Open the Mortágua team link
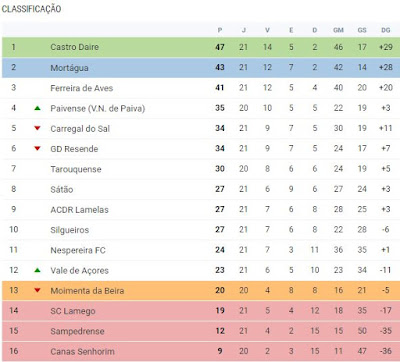 pos(69,68)
